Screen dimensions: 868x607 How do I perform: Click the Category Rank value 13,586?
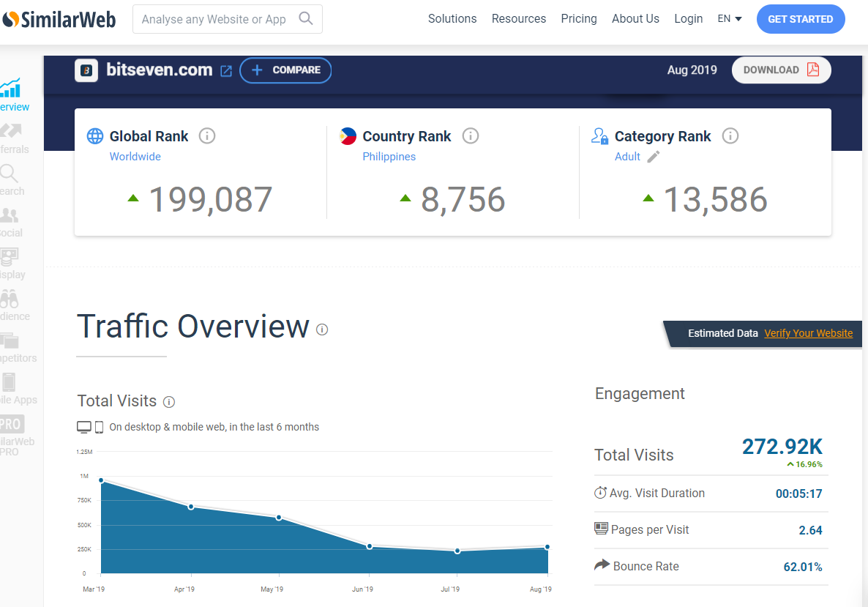pyautogui.click(x=715, y=199)
